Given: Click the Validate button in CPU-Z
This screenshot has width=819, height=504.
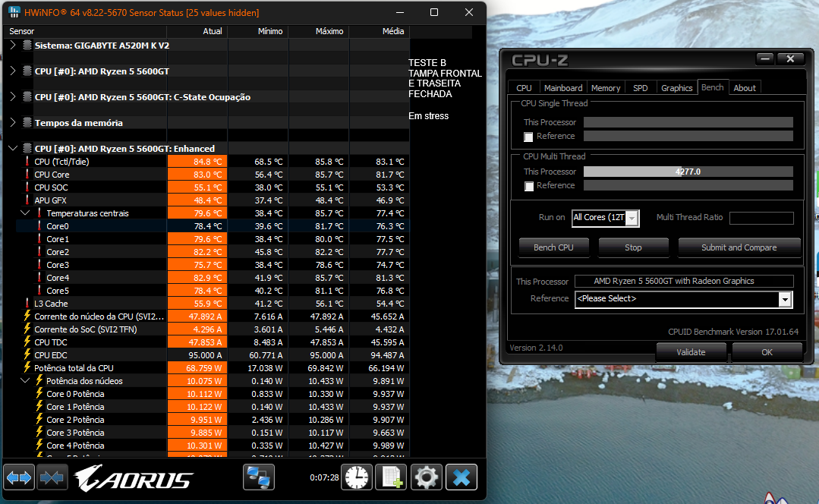Looking at the screenshot, I should coord(691,352).
